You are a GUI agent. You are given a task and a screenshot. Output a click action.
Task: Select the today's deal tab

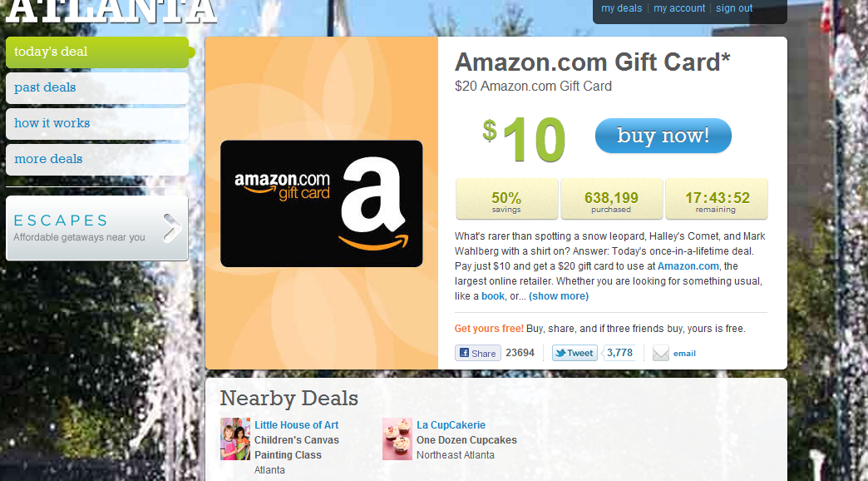(97, 52)
